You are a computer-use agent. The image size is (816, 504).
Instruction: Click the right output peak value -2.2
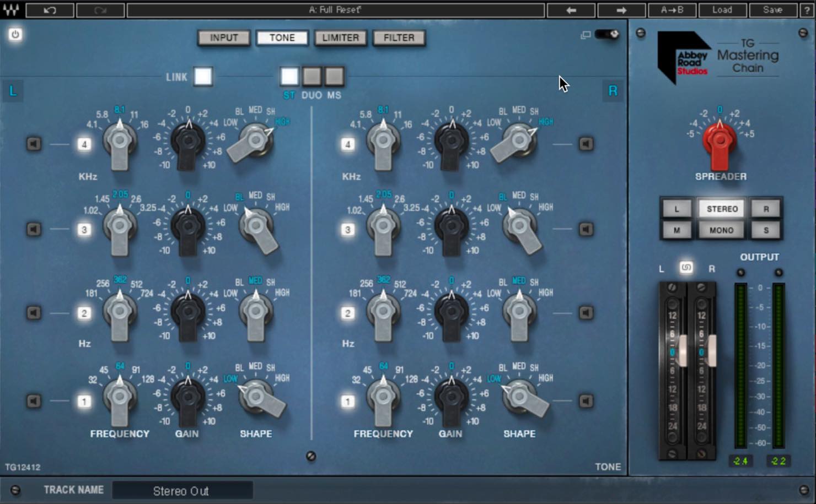[x=779, y=461]
